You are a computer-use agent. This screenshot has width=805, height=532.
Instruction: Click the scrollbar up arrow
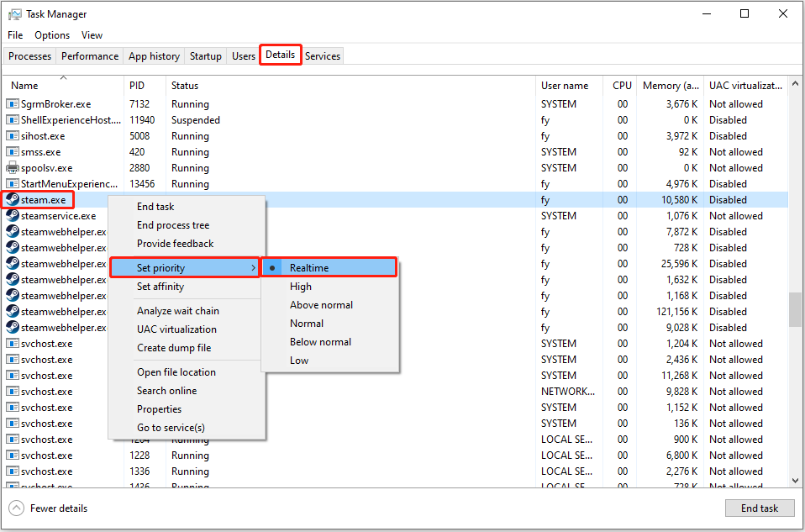[795, 83]
